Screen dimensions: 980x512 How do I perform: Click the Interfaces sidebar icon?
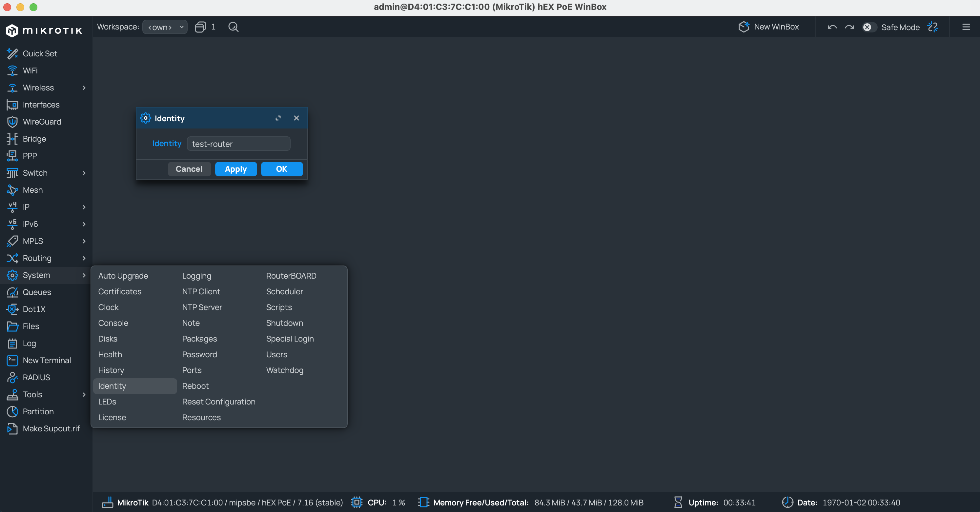(12, 105)
